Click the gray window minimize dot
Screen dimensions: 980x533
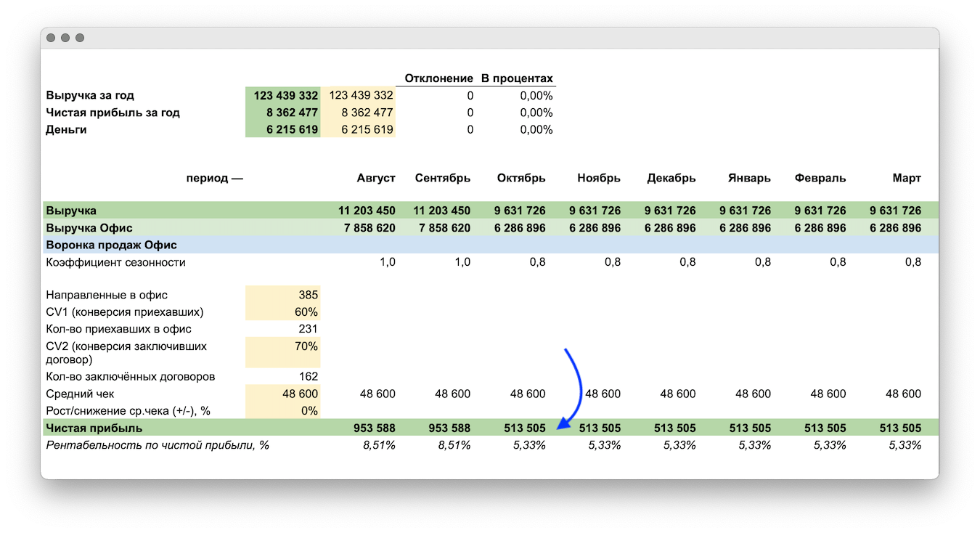point(65,38)
